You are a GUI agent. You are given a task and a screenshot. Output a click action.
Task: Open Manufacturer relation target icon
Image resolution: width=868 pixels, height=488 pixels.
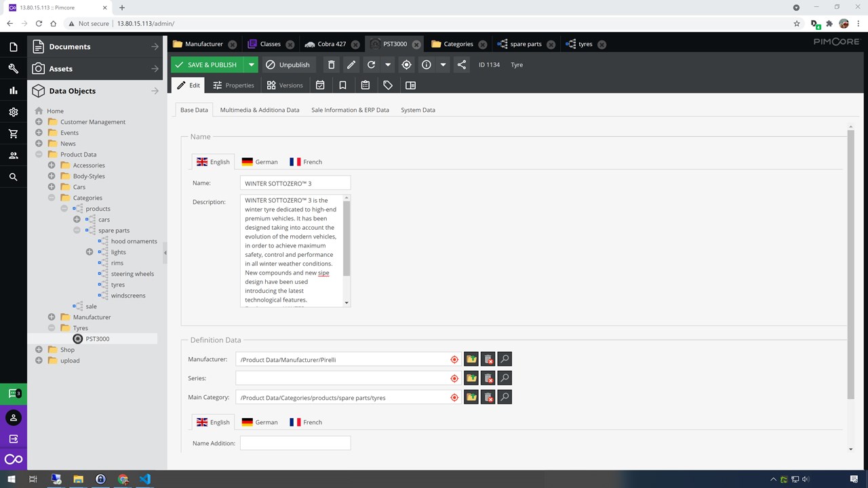coord(454,360)
